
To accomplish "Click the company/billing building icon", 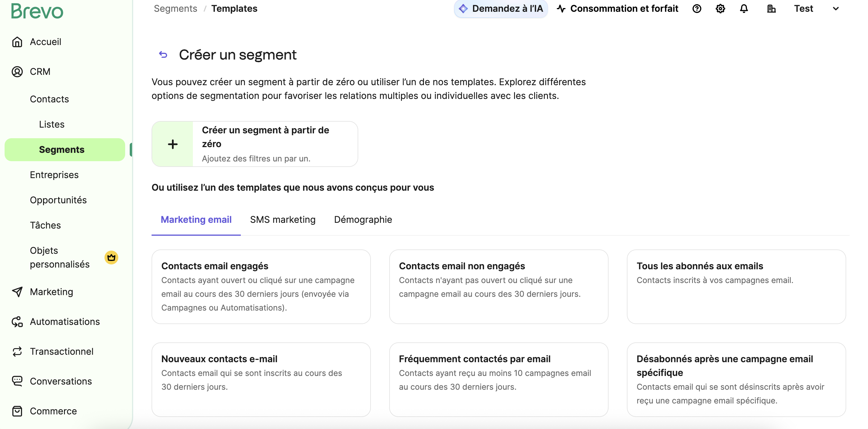I will coord(772,8).
